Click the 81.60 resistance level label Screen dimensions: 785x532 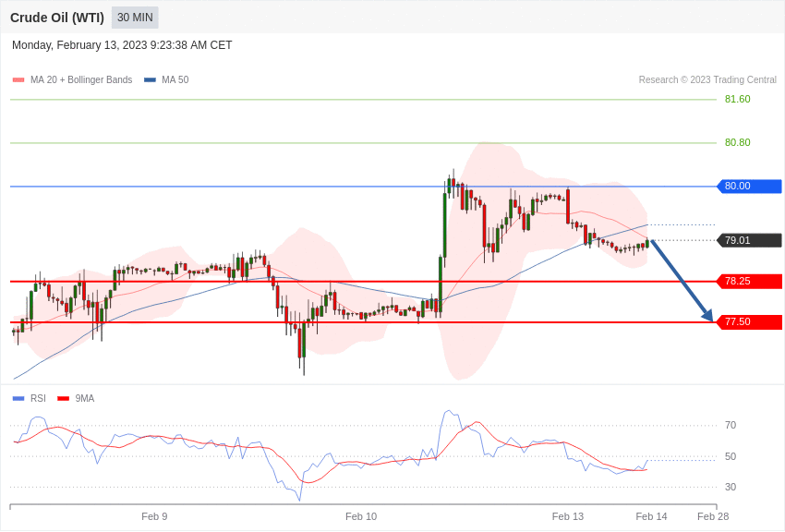click(738, 99)
